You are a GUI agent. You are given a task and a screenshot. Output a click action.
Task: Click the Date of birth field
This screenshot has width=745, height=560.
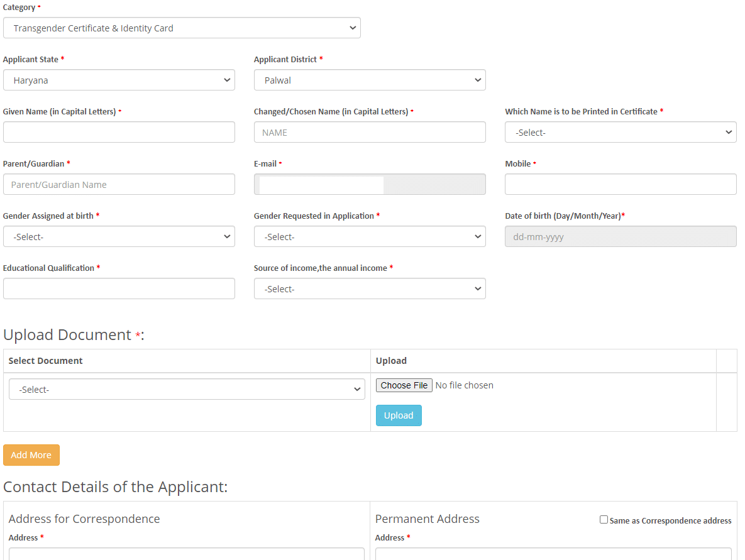621,237
